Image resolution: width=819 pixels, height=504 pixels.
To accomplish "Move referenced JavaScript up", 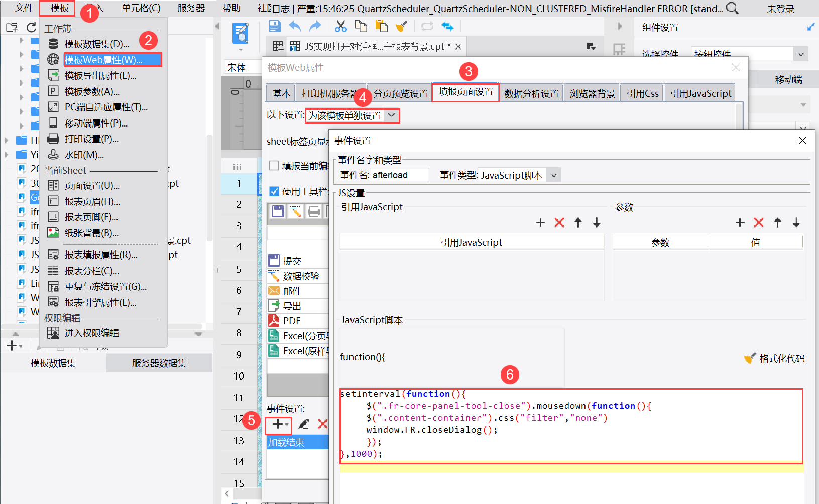I will click(578, 222).
